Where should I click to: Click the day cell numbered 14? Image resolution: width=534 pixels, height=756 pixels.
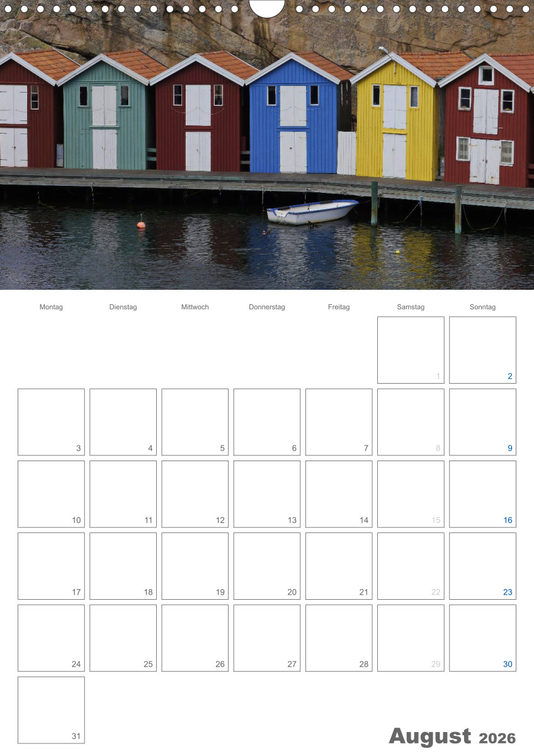[339, 494]
